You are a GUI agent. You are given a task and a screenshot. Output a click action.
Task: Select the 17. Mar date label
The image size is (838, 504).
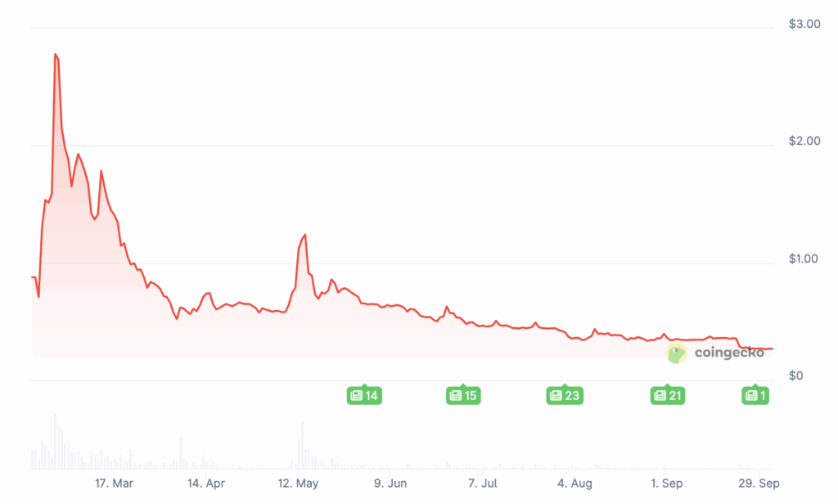point(114,483)
